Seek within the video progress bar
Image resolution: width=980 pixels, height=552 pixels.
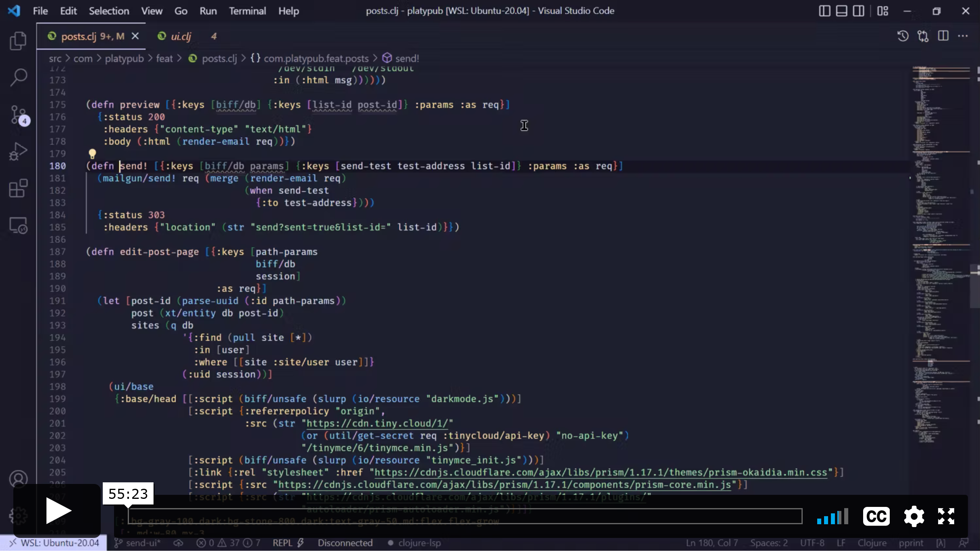pos(465,516)
